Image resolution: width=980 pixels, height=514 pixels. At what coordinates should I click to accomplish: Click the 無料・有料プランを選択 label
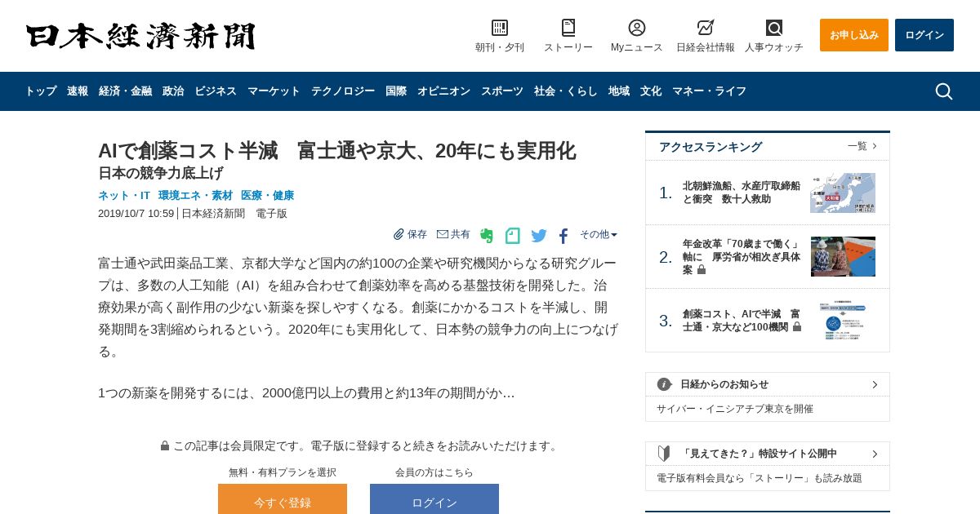[x=283, y=472]
